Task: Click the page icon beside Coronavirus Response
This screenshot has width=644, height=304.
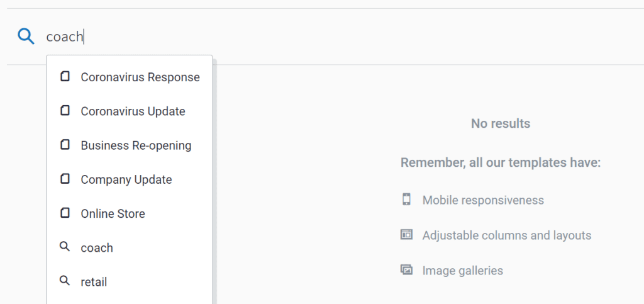Action: 65,76
